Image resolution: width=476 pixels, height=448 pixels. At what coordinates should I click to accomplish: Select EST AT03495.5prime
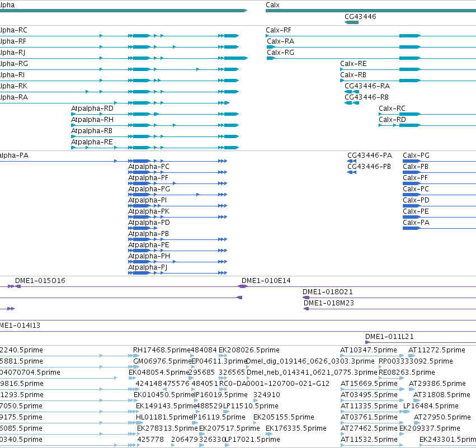pos(372,400)
